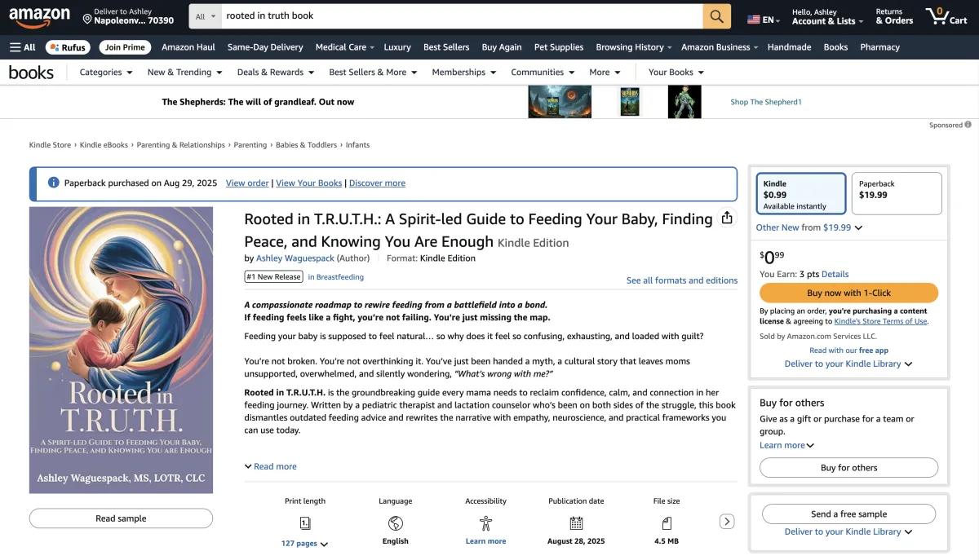Click the Kindle eBooks breadcrumb
This screenshot has height=560, width=979.
(104, 145)
